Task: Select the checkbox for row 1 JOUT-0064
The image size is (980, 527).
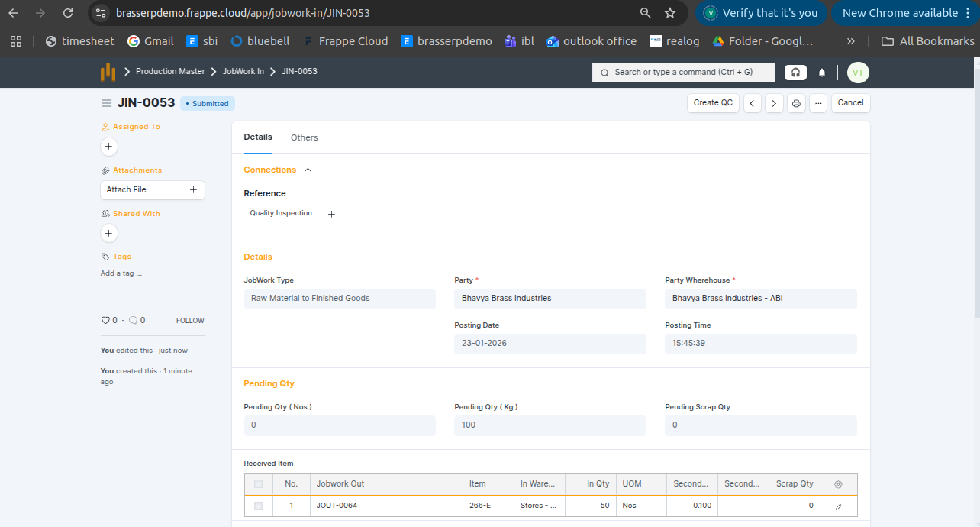Action: (258, 506)
